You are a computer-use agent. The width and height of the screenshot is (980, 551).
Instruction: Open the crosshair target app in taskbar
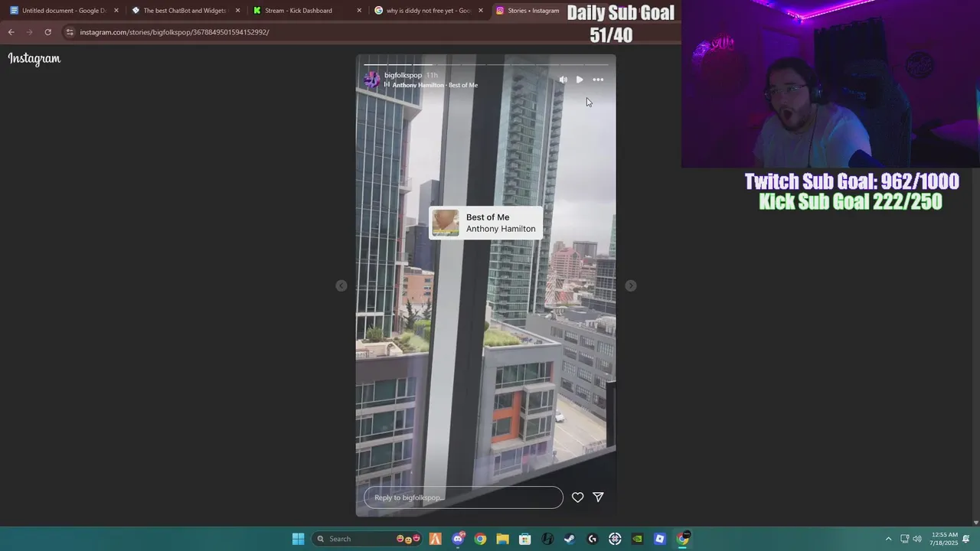[615, 539]
